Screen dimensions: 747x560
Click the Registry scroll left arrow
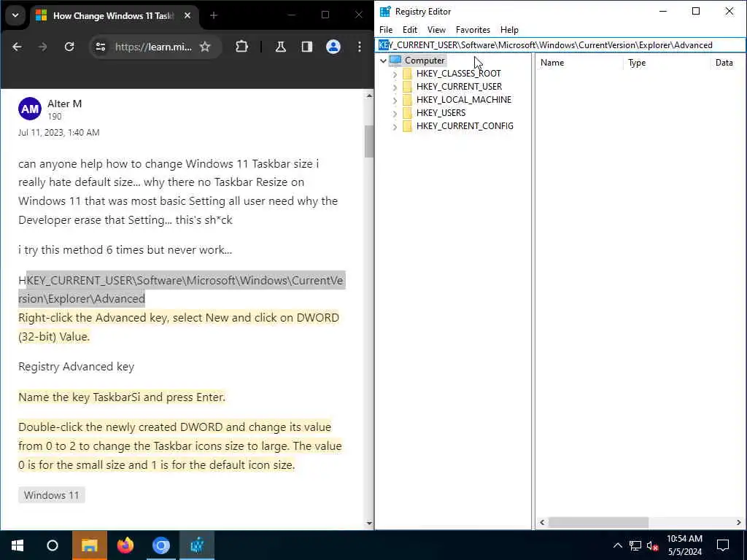(542, 522)
